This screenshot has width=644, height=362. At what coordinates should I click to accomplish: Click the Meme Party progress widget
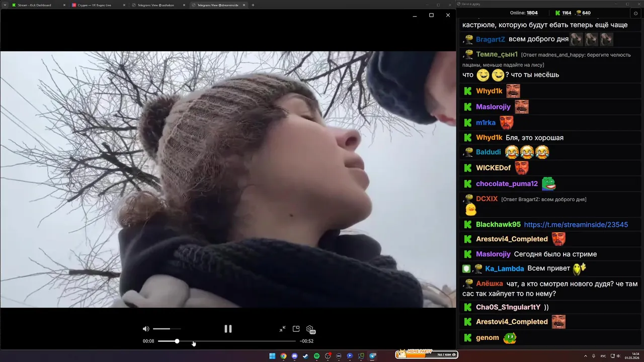pyautogui.click(x=427, y=354)
